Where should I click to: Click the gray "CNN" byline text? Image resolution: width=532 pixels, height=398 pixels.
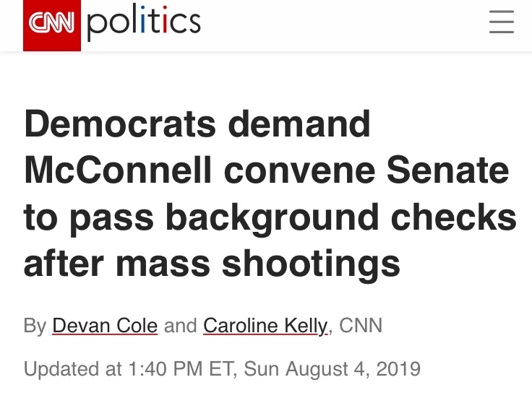pos(361,326)
